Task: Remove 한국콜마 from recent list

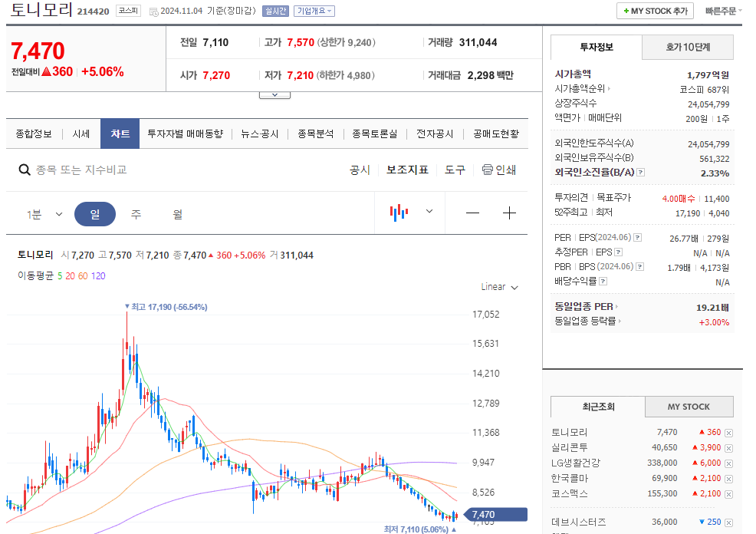Action: pyautogui.click(x=728, y=479)
